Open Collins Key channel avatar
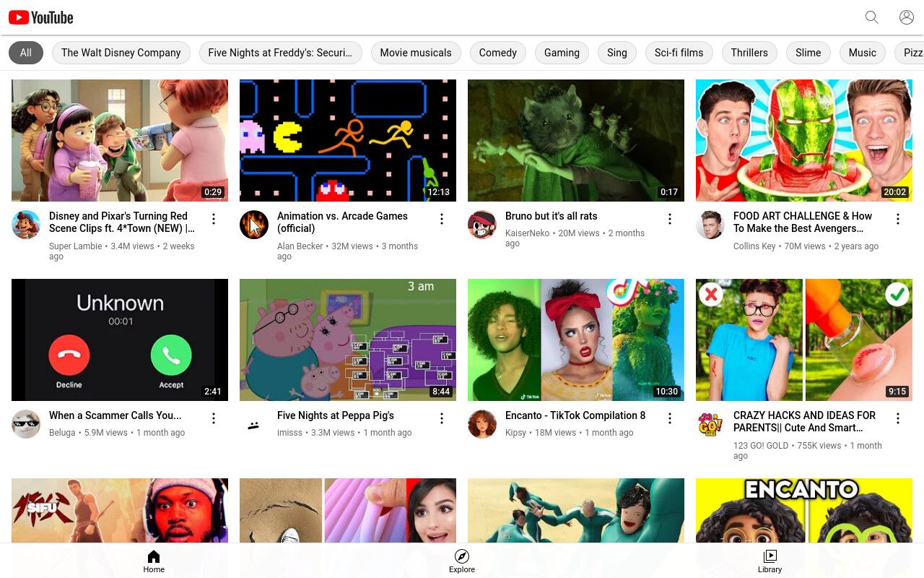Viewport: 924px width, 578px height. (x=710, y=225)
